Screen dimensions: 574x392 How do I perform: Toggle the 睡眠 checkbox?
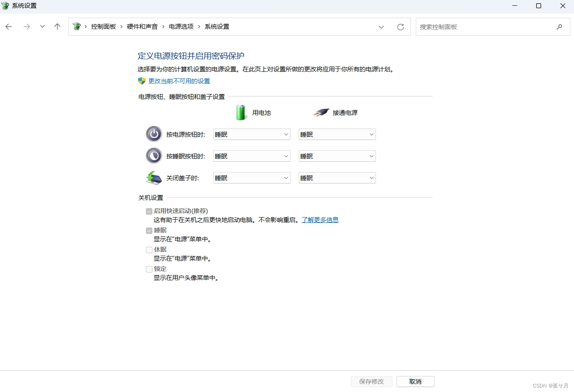(149, 231)
